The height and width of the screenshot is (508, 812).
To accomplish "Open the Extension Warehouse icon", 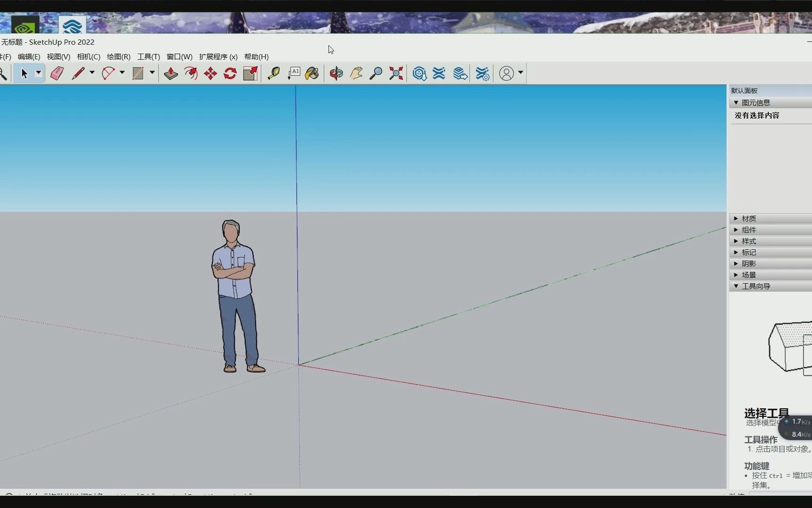I will pyautogui.click(x=439, y=73).
